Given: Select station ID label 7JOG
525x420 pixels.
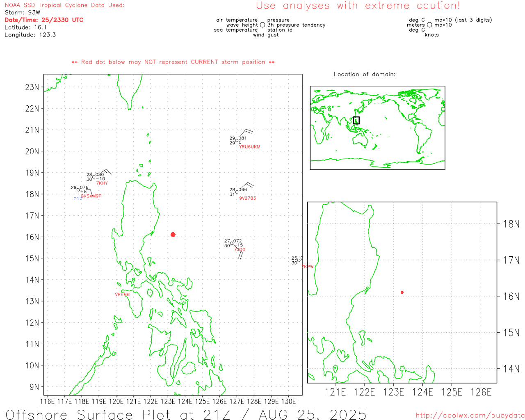Looking at the screenshot, I should pos(240,249).
